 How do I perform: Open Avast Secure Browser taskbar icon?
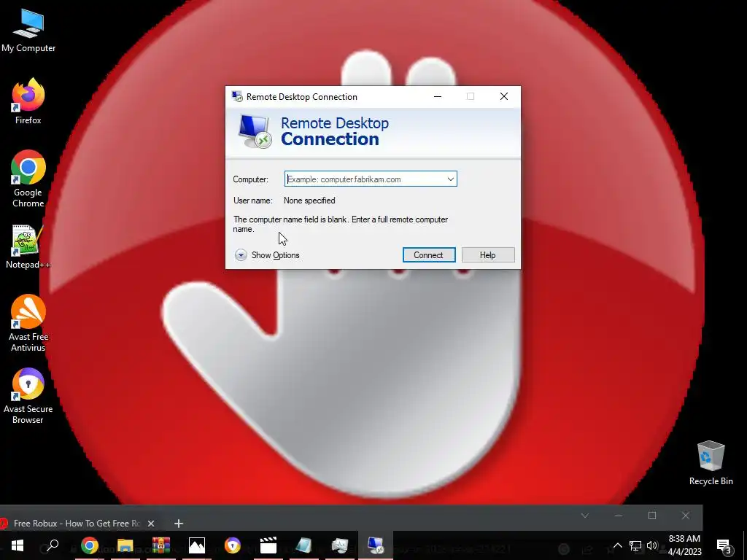(233, 545)
